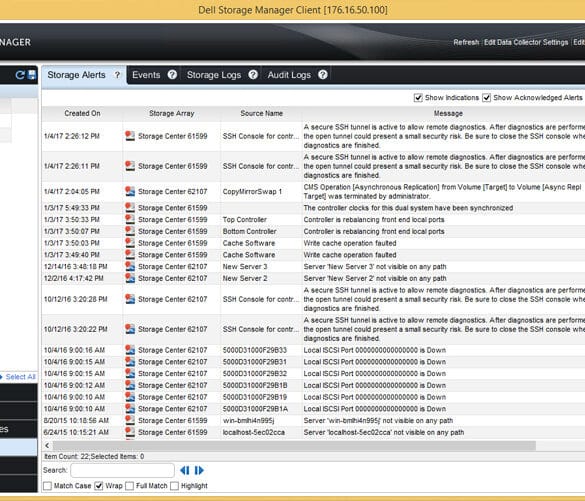Uncheck Show Acknowledged Alerts checkbox
585x501 pixels.
(487, 98)
